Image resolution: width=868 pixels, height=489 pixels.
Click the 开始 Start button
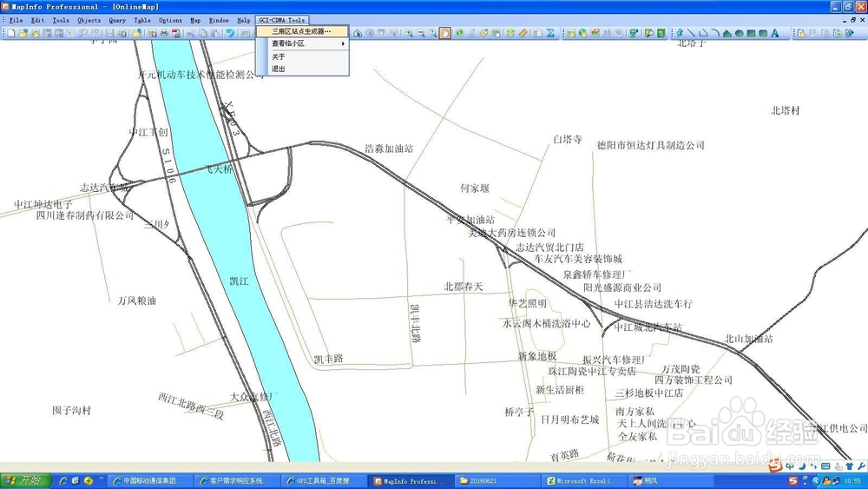click(x=25, y=480)
